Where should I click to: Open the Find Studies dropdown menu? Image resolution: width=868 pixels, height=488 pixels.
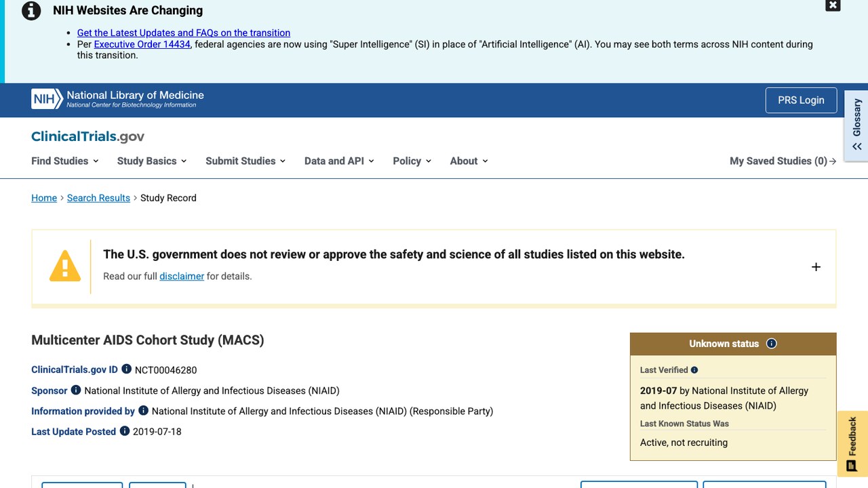pos(65,161)
